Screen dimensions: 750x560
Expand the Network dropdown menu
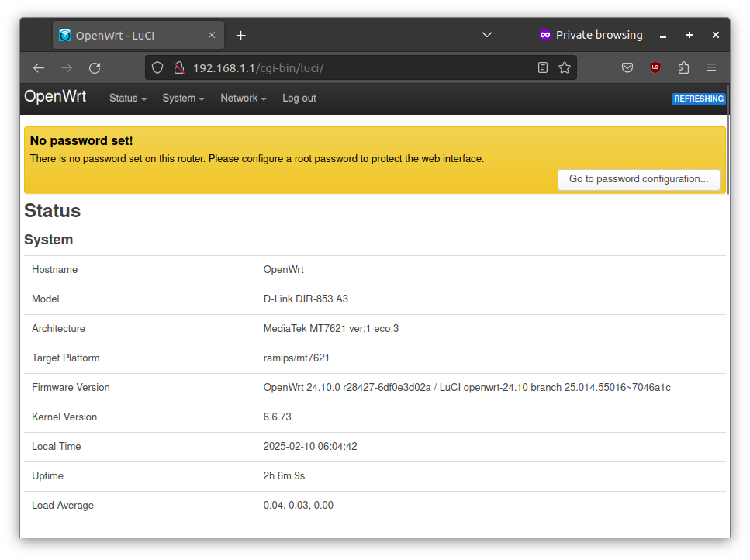[243, 99]
